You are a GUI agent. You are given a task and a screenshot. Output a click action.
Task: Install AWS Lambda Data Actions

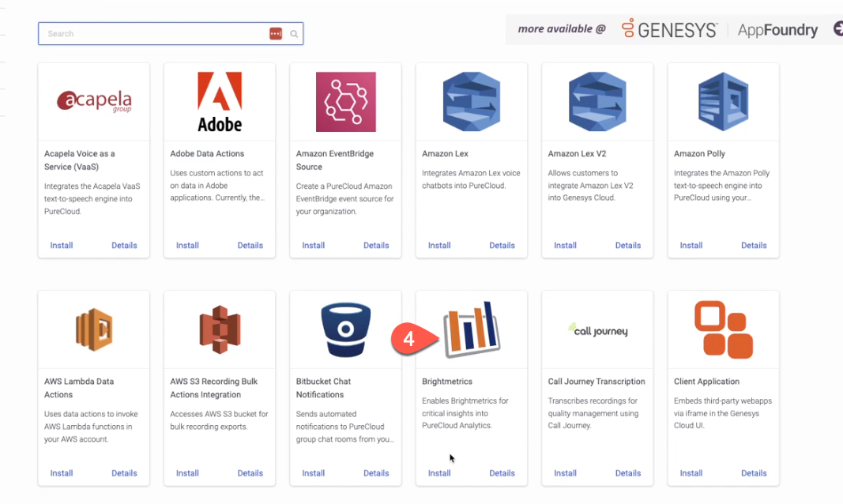coord(62,473)
